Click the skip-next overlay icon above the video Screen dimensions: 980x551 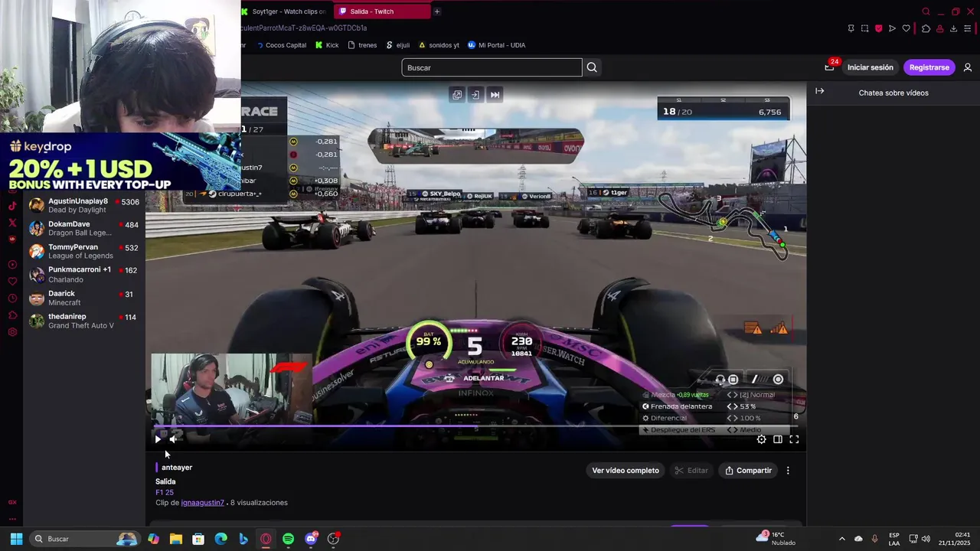[x=495, y=95]
